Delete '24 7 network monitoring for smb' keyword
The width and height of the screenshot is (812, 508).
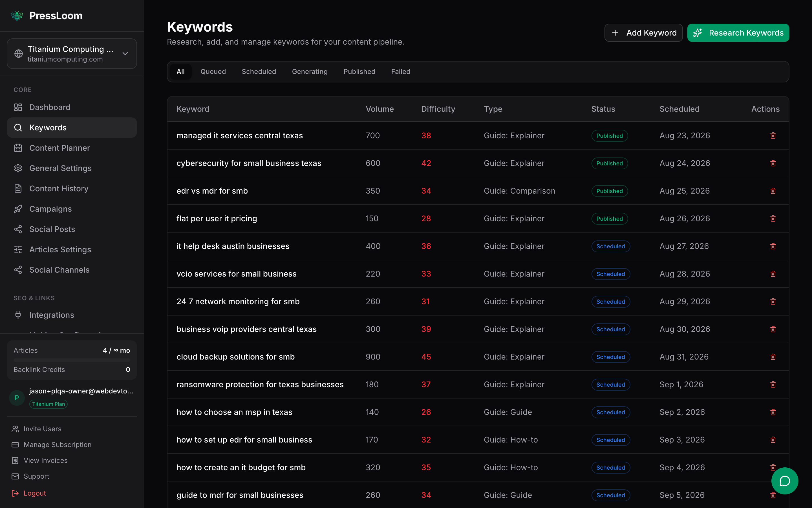click(x=773, y=301)
